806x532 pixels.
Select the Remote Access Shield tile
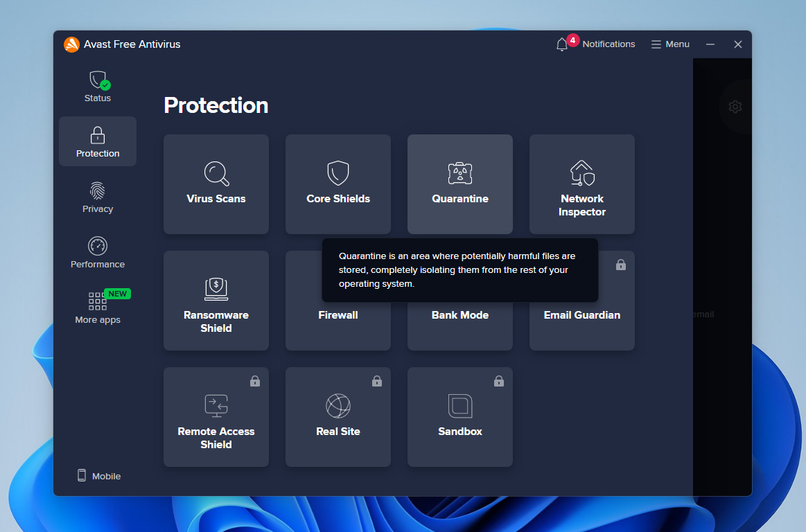click(216, 417)
